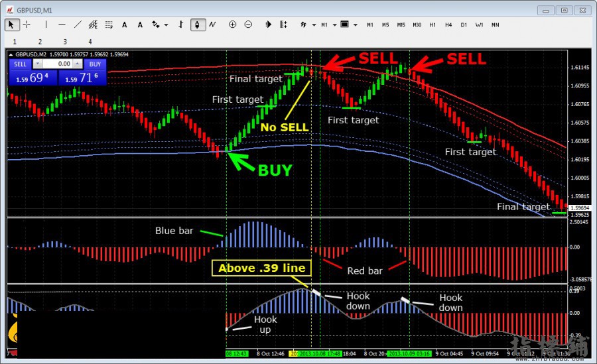
Task: Zoom out the chart
Action: (248, 25)
